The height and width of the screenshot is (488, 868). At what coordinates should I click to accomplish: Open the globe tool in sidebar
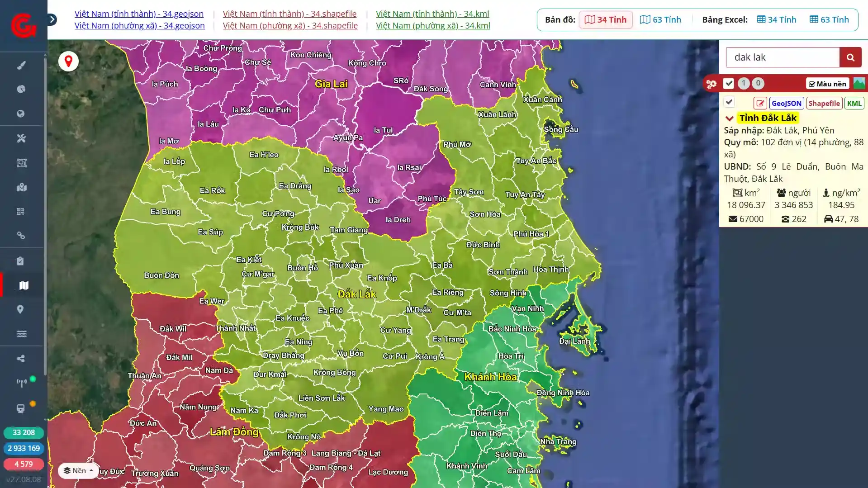[21, 114]
